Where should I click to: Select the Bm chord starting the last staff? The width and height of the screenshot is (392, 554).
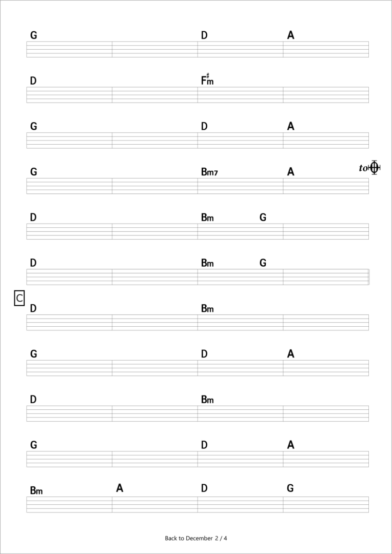point(36,491)
